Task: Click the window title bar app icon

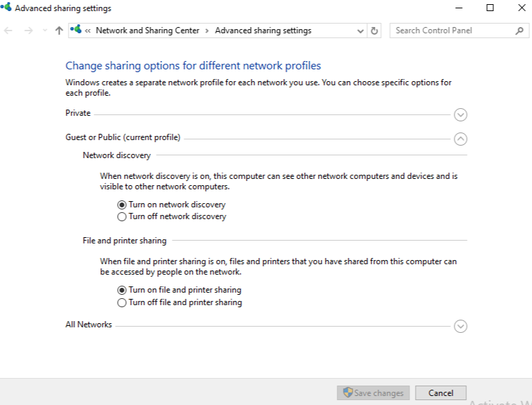Action: point(6,7)
